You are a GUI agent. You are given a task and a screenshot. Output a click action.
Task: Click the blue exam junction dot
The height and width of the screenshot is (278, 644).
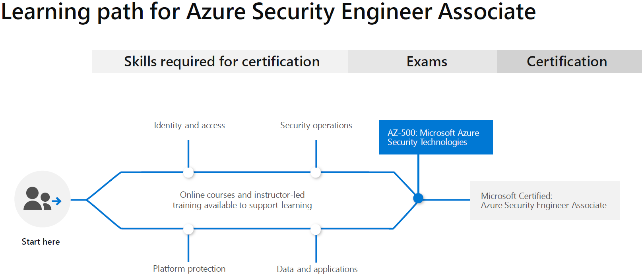[418, 198]
